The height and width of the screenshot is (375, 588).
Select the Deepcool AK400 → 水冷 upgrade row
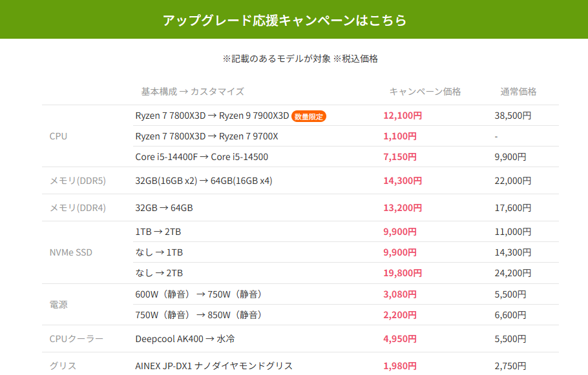coord(185,339)
